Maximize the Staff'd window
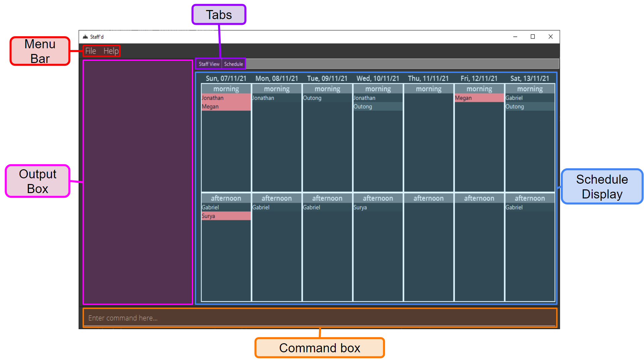 (533, 37)
